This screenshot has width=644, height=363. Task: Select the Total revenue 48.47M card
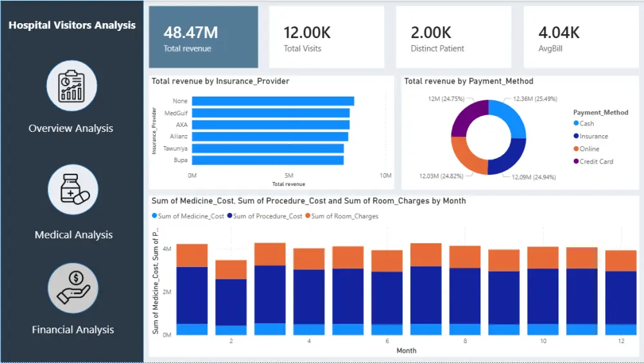(204, 37)
